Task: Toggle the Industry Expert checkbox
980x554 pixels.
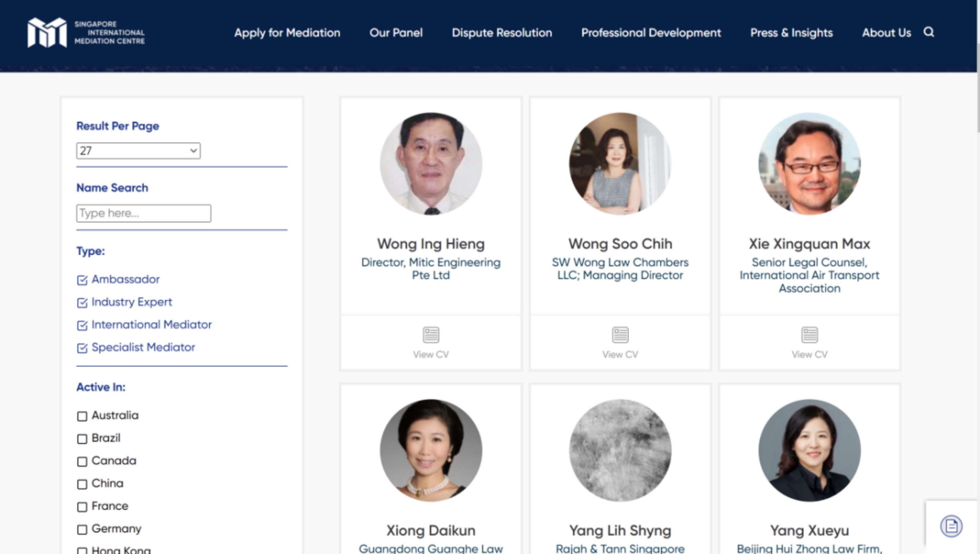Action: (x=82, y=303)
